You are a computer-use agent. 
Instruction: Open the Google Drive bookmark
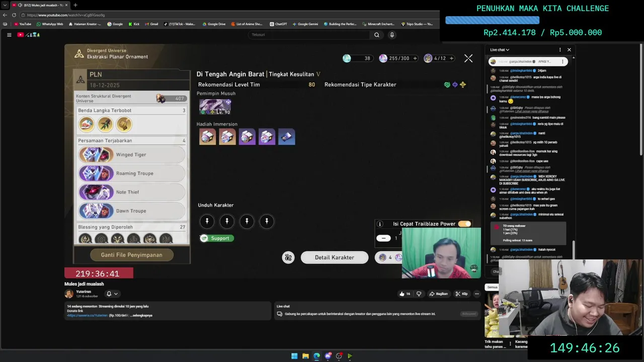214,24
